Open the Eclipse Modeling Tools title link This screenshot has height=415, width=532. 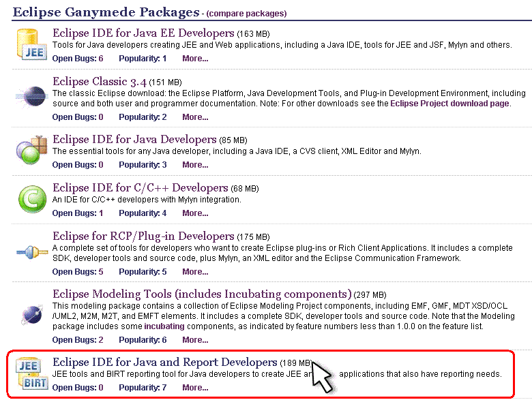tap(202, 294)
